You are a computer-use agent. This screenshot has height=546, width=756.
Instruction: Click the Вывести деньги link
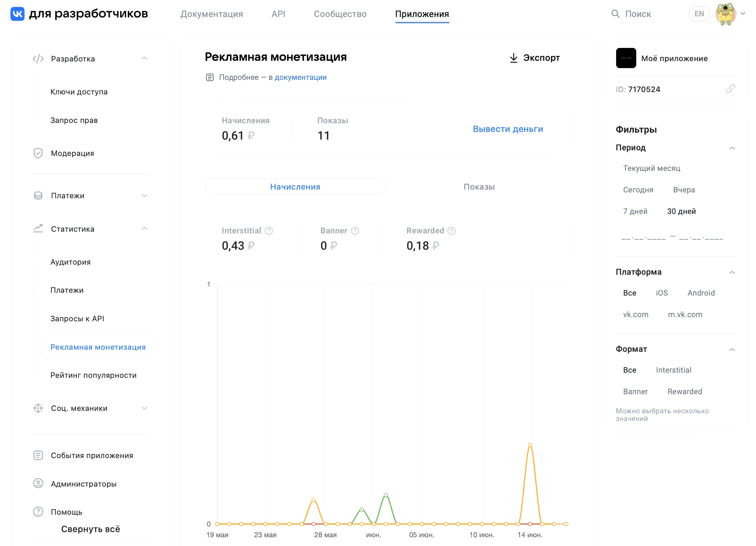click(508, 129)
